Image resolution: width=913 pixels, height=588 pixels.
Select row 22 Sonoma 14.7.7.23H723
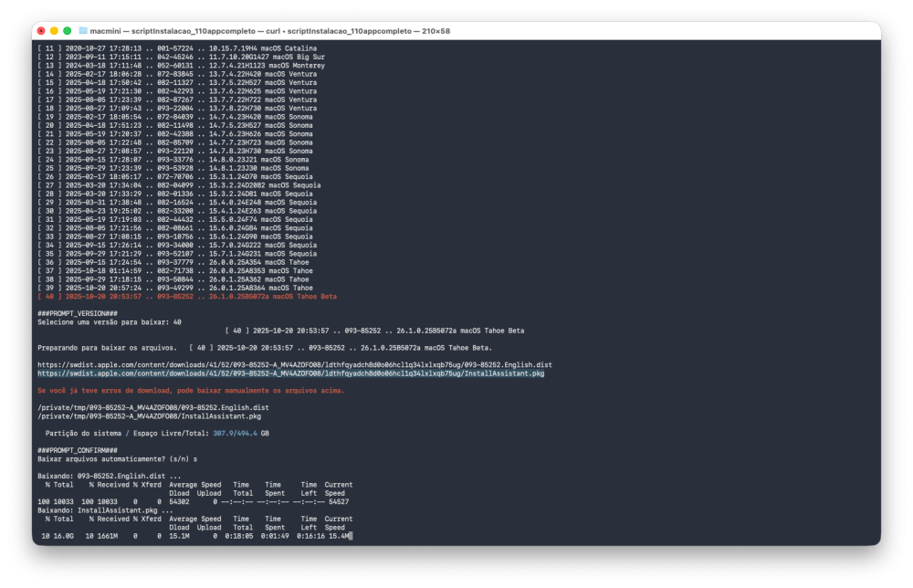pos(175,142)
